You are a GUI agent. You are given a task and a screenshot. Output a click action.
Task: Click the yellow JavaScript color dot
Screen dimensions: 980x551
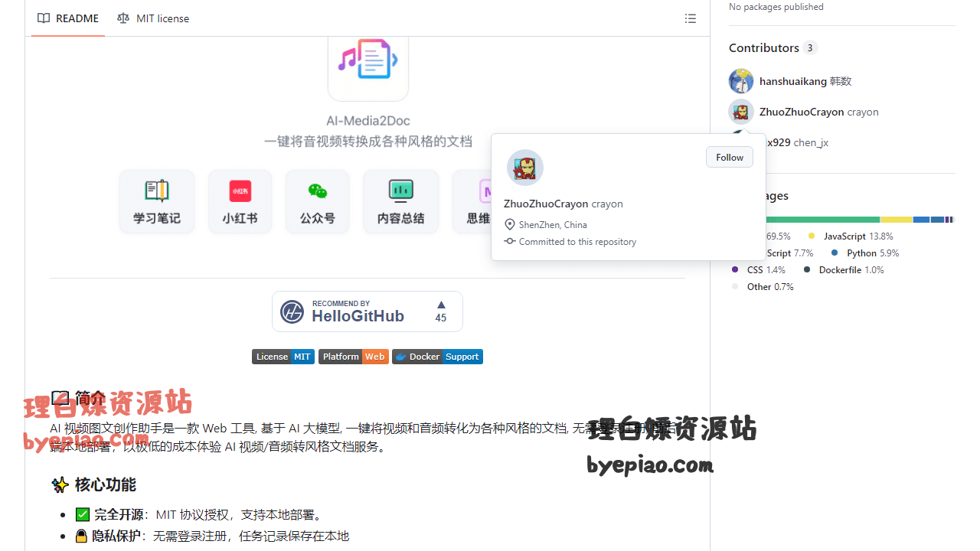point(812,236)
